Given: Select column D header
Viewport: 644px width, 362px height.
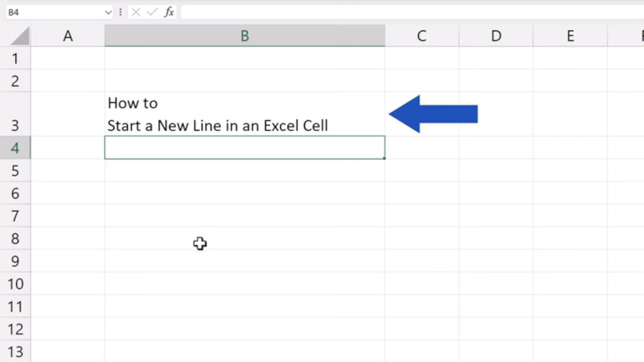Looking at the screenshot, I should point(496,36).
